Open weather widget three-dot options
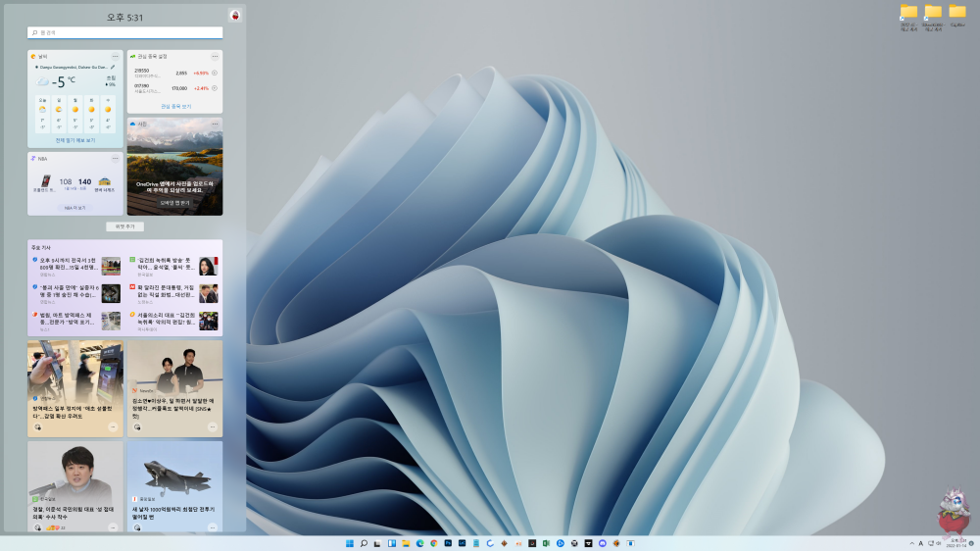This screenshot has height=551, width=980. (x=115, y=56)
